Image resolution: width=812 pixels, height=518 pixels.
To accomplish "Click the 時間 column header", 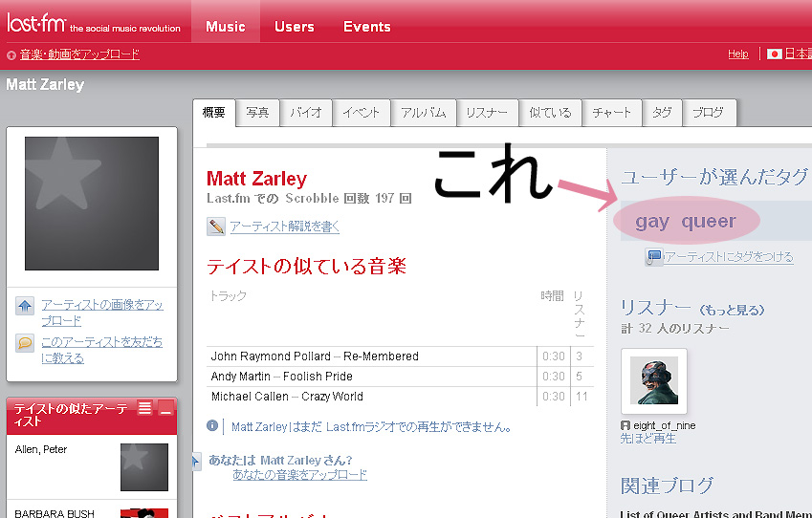I will (x=552, y=295).
